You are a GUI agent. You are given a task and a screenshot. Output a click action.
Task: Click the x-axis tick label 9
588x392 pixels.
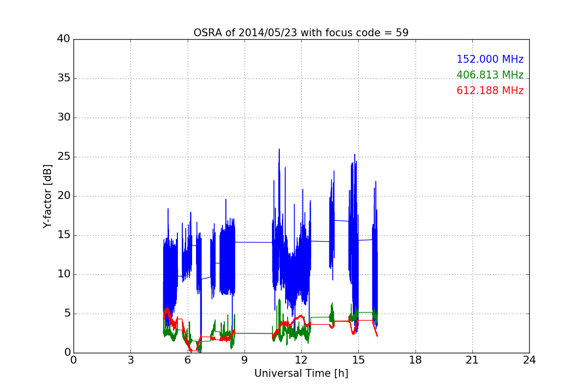245,360
